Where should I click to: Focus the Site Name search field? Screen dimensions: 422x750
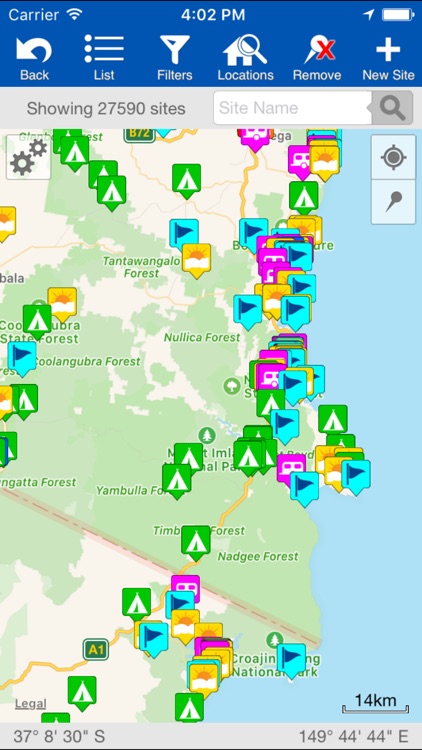[x=293, y=108]
